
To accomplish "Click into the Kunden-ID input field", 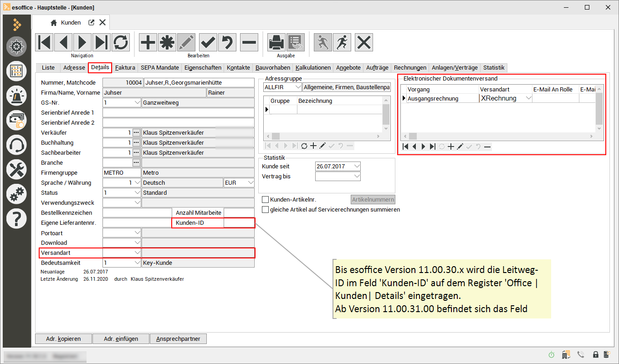I will pyautogui.click(x=239, y=222).
